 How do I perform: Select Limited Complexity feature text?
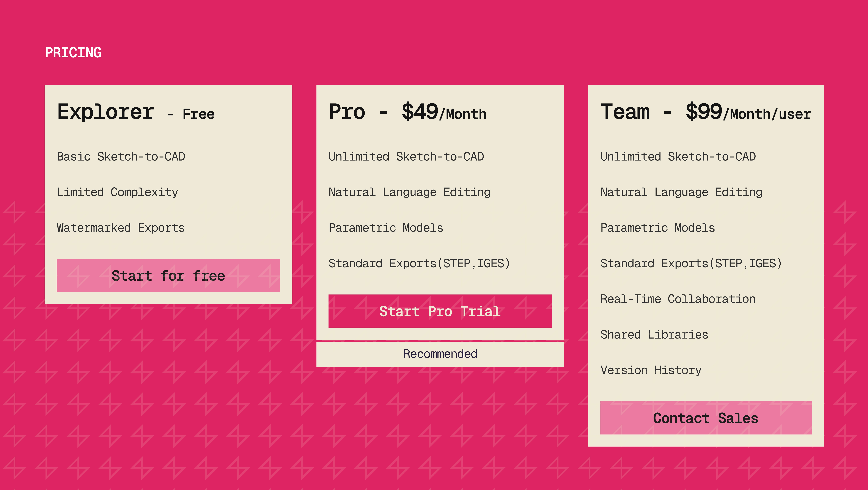[x=117, y=192]
